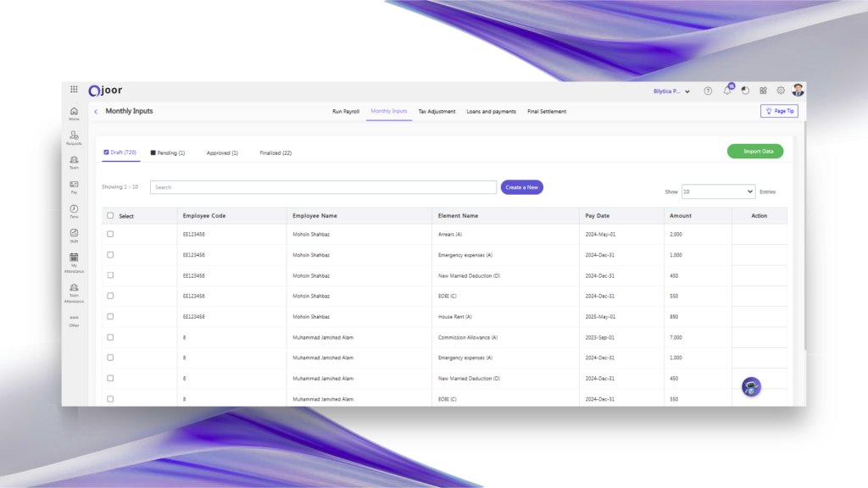
Task: Open the chatbot assistant icon
Action: [750, 387]
